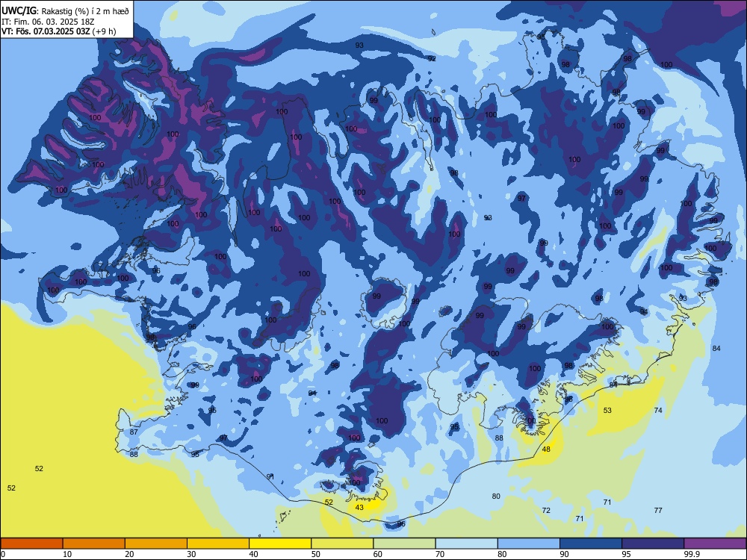
Task: Click the pale yellow 50–60 legend swatch
Action: (x=342, y=544)
